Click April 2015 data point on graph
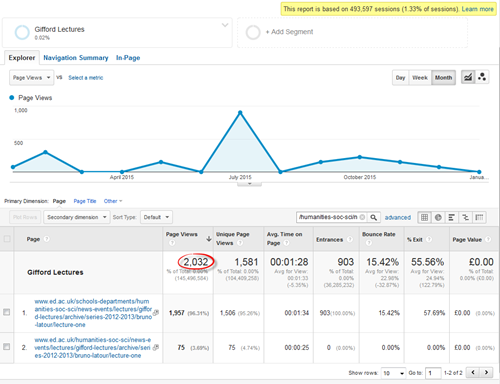Viewport: 500px width, 384px height. pyautogui.click(x=122, y=172)
